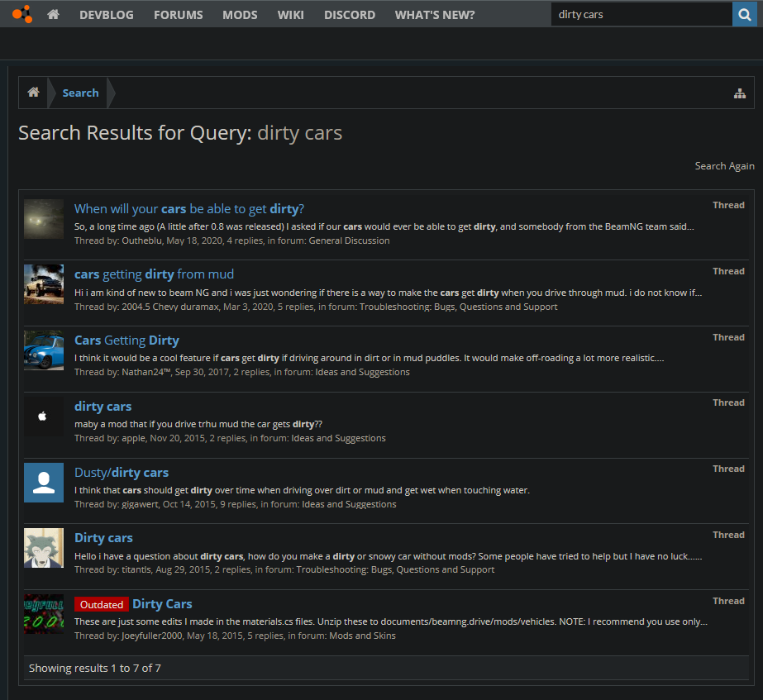Screen dimensions: 763x700
Task: Click 'Showing results 1 to 7 of 7' text
Action: tap(95, 668)
